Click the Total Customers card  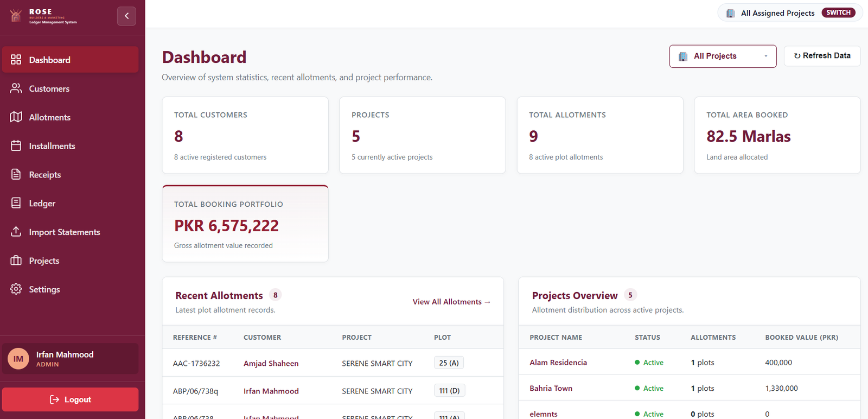(x=245, y=135)
